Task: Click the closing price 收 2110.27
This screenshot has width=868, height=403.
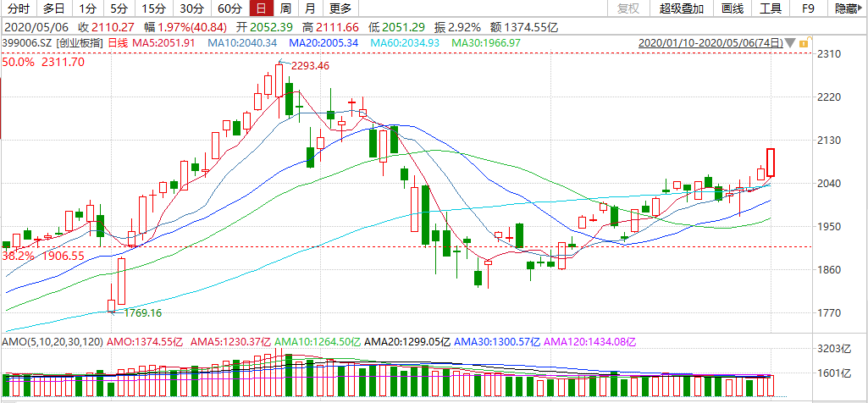Action: 107,26
